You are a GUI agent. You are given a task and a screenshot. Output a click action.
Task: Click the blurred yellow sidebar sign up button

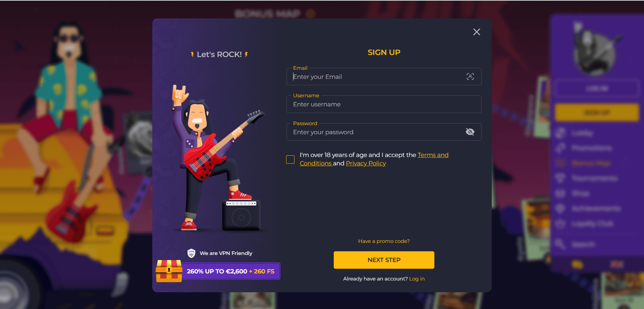click(597, 112)
